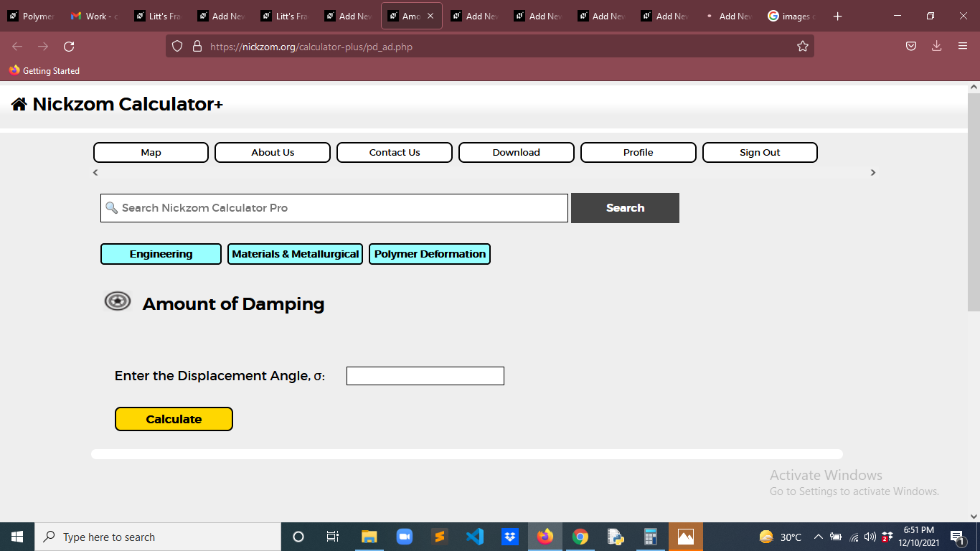The height and width of the screenshot is (551, 980).
Task: Switch to Google Chrome on the taskbar
Action: click(580, 537)
